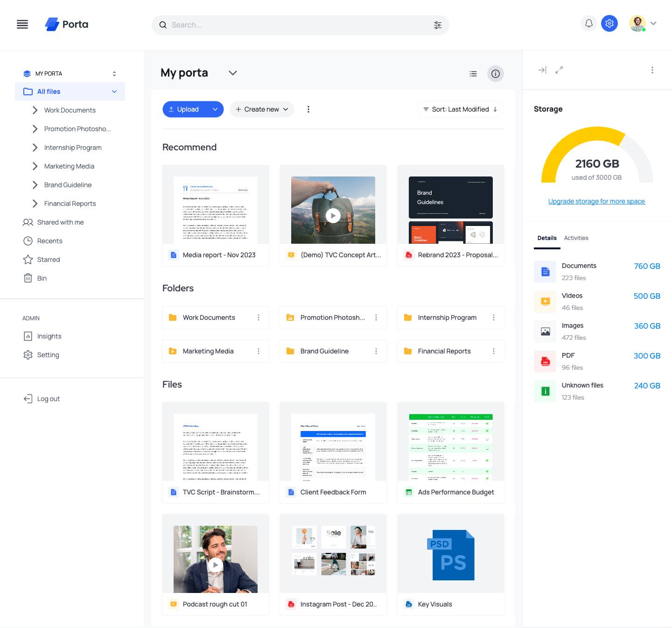Expand details panel to fullscreen
The height and width of the screenshot is (628, 672).
click(x=559, y=70)
